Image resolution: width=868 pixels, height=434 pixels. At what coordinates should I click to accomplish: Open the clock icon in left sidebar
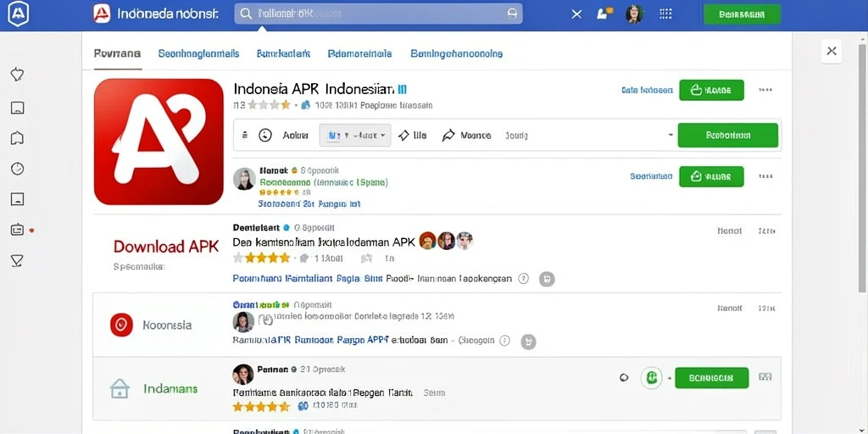(17, 169)
